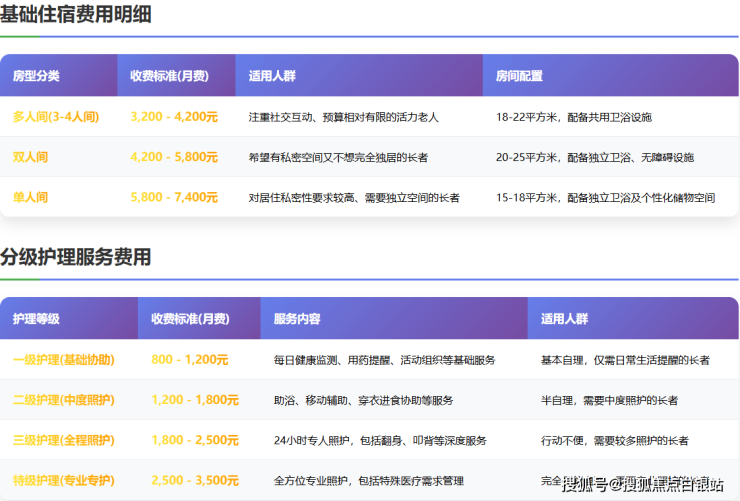This screenshot has width=740, height=501.
Task: Click the 基础住宿费用明细 section heading
Action: pos(76,14)
